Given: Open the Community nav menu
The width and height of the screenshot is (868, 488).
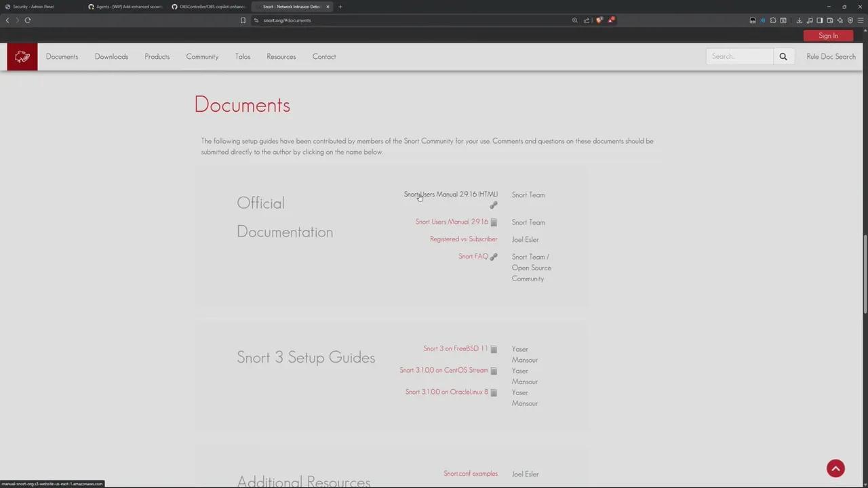Looking at the screenshot, I should (x=202, y=57).
